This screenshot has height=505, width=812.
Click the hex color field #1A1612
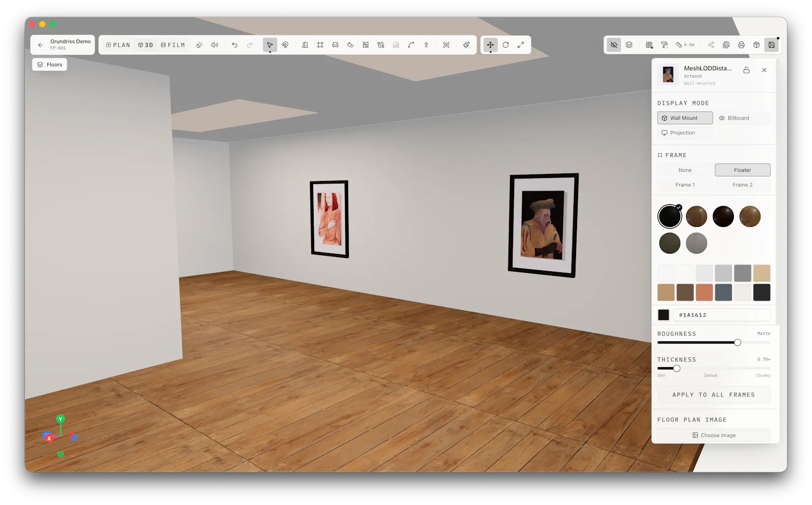coord(722,315)
